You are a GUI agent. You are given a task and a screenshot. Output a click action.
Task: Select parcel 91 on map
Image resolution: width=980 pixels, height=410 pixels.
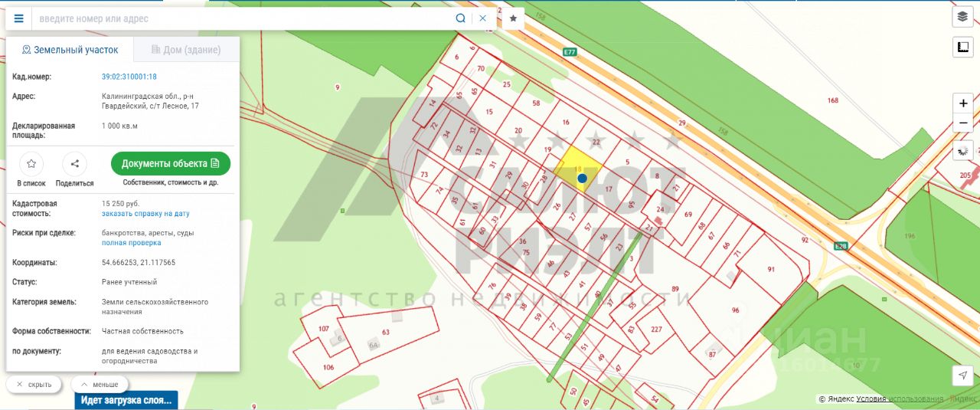pos(772,269)
